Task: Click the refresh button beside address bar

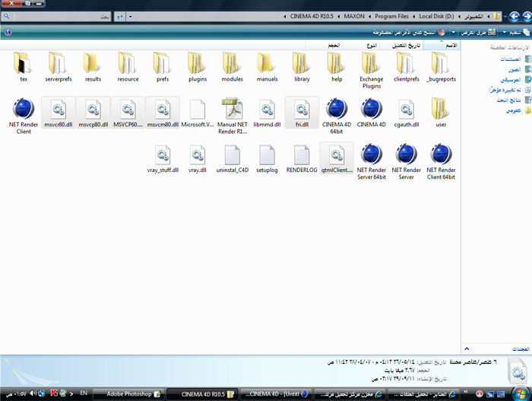Action: click(120, 16)
